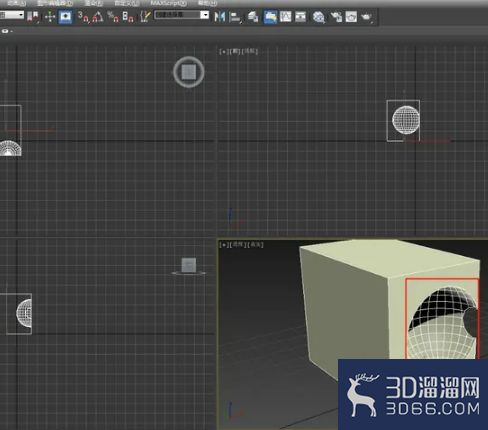Toggle the 3D Snaps magnet button
The height and width of the screenshot is (430, 488).
pos(83,16)
